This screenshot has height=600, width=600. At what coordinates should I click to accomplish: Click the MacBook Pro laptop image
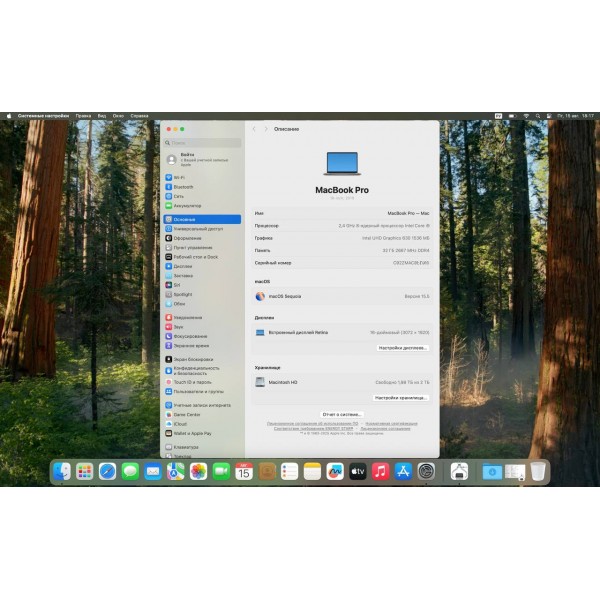342,164
